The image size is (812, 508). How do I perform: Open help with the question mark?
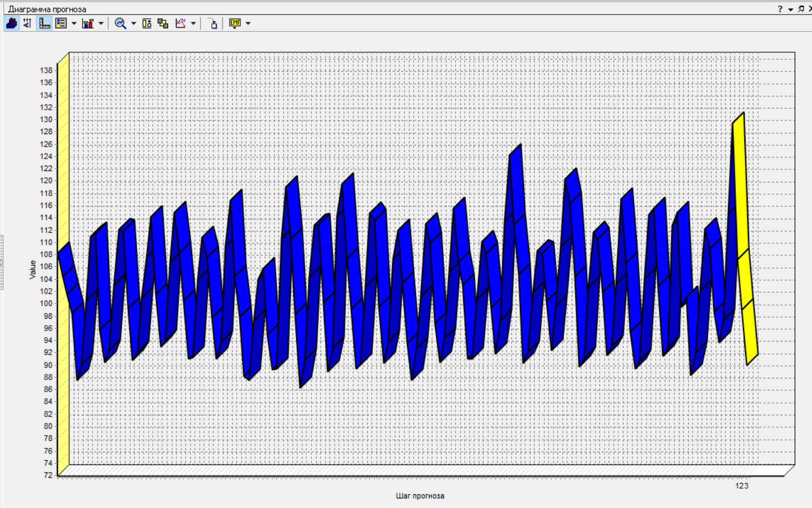pyautogui.click(x=780, y=9)
